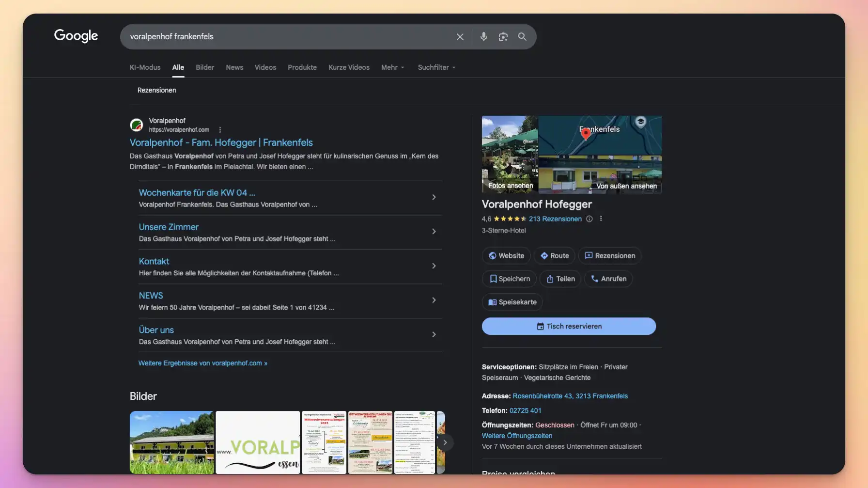
Task: Click the first hotel photo in the Bilder row
Action: (171, 442)
